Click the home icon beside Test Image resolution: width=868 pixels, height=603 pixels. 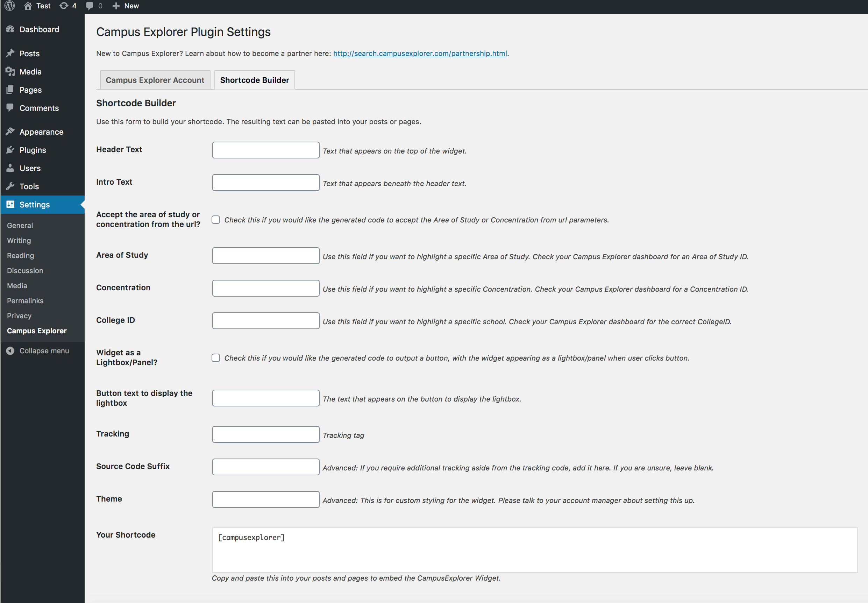coord(28,6)
